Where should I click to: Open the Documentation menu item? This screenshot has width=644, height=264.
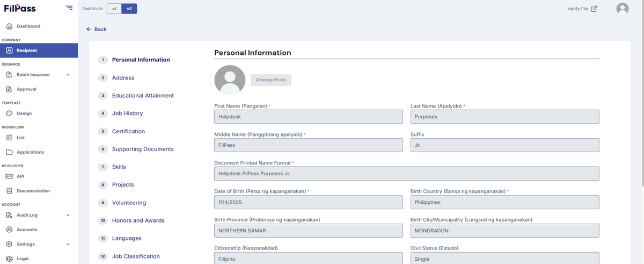click(33, 191)
